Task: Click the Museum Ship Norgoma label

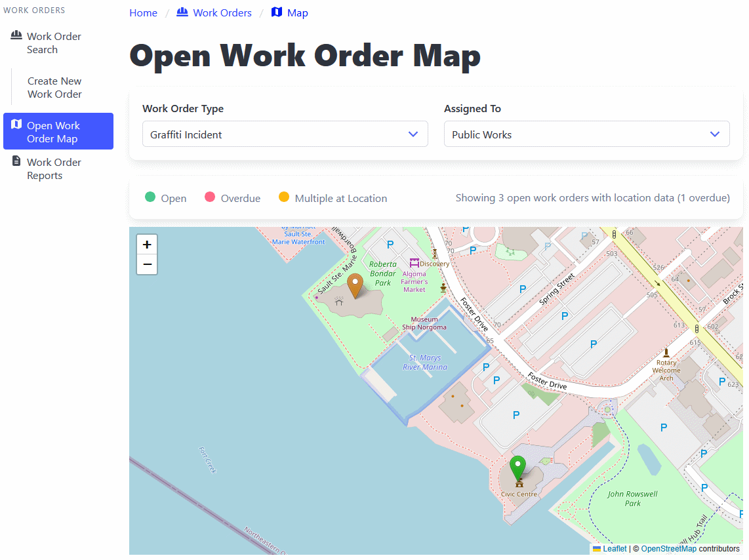Action: [x=424, y=323]
